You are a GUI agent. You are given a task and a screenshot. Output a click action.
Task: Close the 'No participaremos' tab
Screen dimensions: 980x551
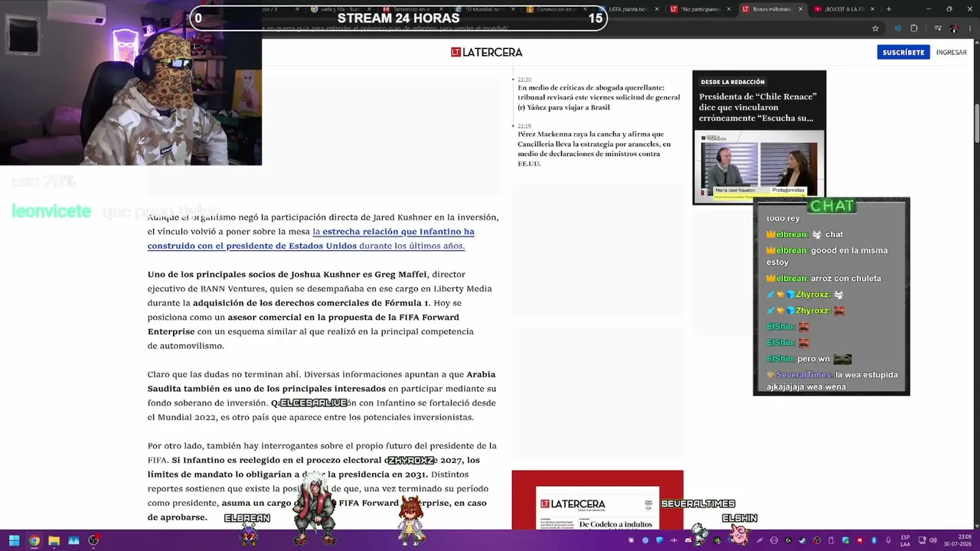tap(729, 9)
